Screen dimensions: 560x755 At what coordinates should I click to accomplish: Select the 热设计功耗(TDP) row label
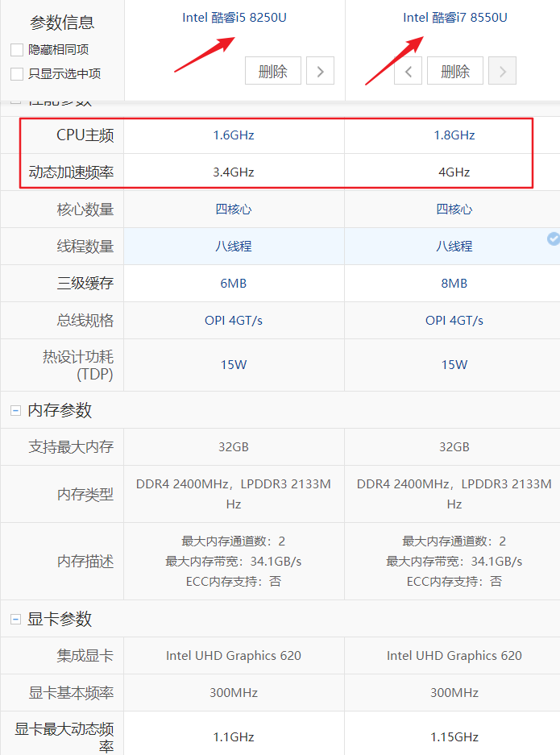pos(78,366)
